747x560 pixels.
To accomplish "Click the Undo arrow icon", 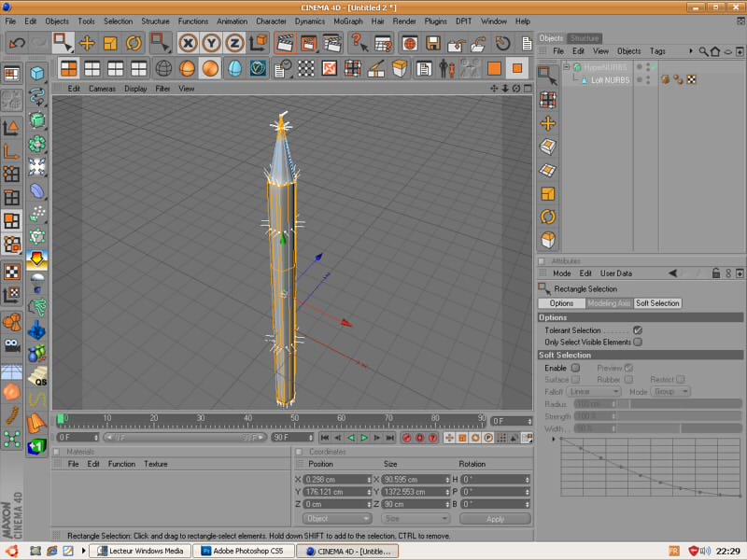I will [17, 43].
